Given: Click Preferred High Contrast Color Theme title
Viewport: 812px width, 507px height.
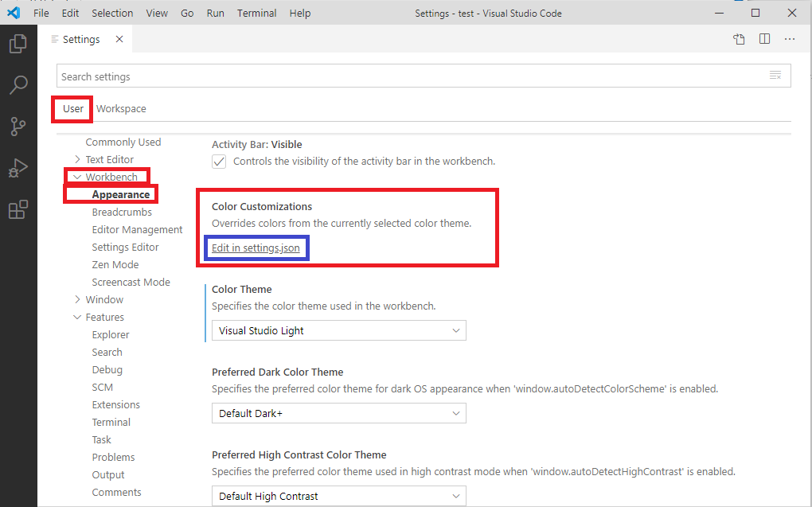Looking at the screenshot, I should point(299,454).
